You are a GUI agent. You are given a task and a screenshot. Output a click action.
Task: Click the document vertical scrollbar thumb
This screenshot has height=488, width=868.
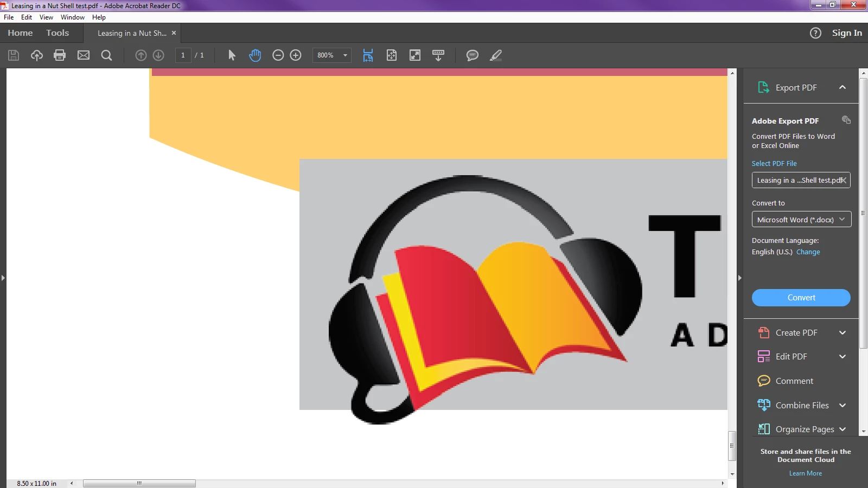pyautogui.click(x=732, y=446)
